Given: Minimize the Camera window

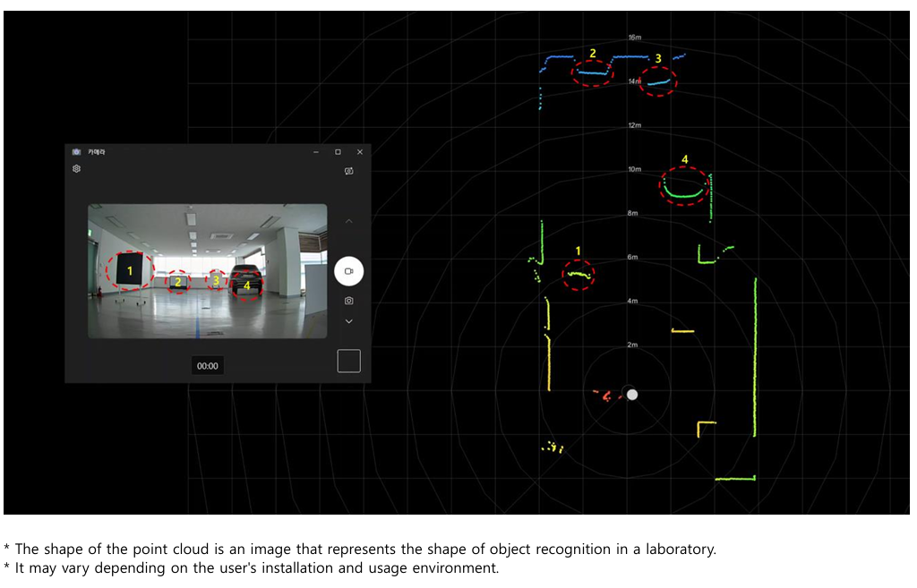Looking at the screenshot, I should point(316,152).
